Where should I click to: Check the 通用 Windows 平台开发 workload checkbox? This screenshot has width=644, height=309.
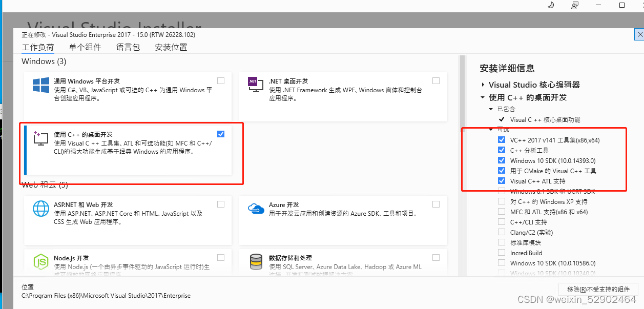pos(221,80)
